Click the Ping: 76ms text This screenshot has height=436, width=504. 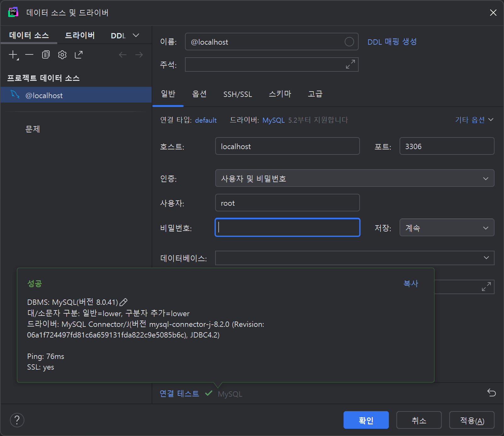pyautogui.click(x=46, y=356)
